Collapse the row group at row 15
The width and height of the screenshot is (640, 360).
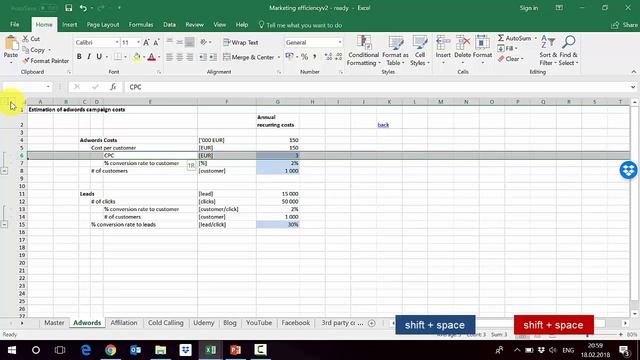[x=4, y=224]
